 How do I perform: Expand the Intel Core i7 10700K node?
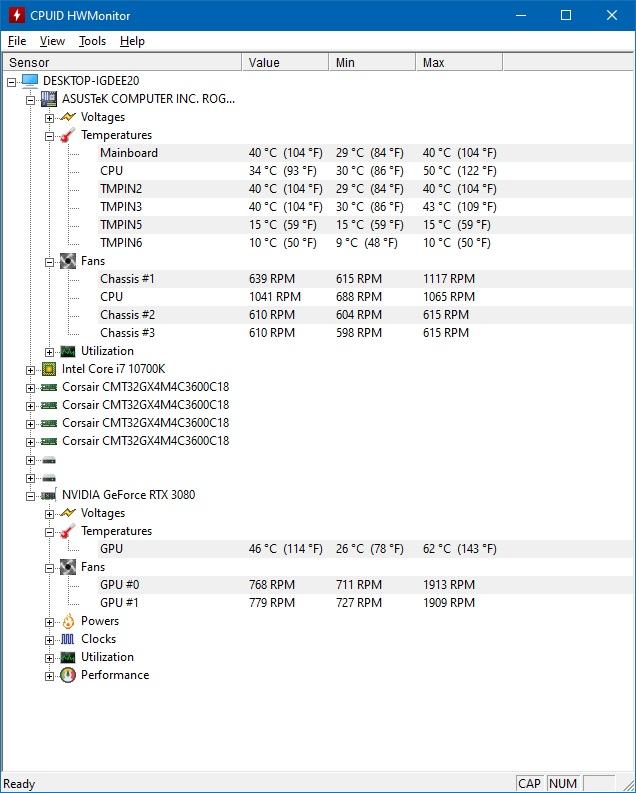pos(30,370)
